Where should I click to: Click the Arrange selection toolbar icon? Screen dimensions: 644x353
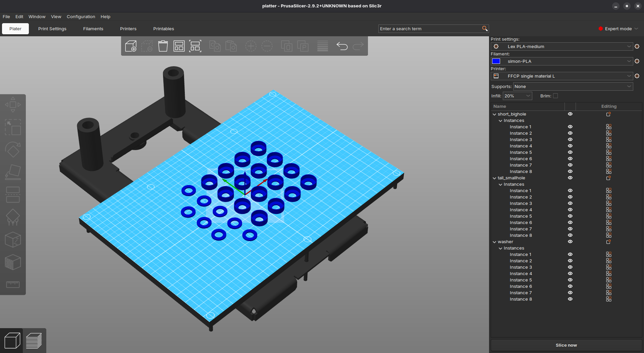(195, 46)
